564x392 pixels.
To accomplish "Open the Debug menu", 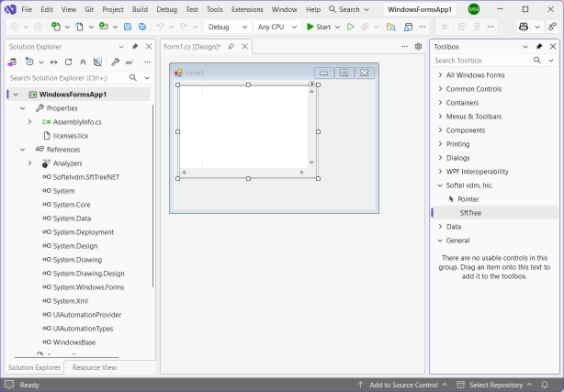I will (x=167, y=9).
